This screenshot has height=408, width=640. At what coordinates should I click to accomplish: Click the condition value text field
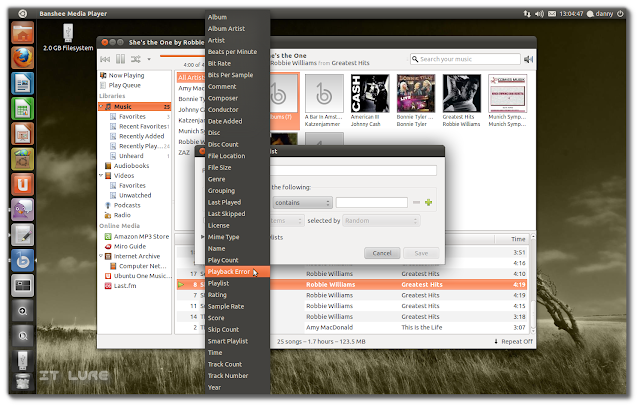(x=371, y=202)
